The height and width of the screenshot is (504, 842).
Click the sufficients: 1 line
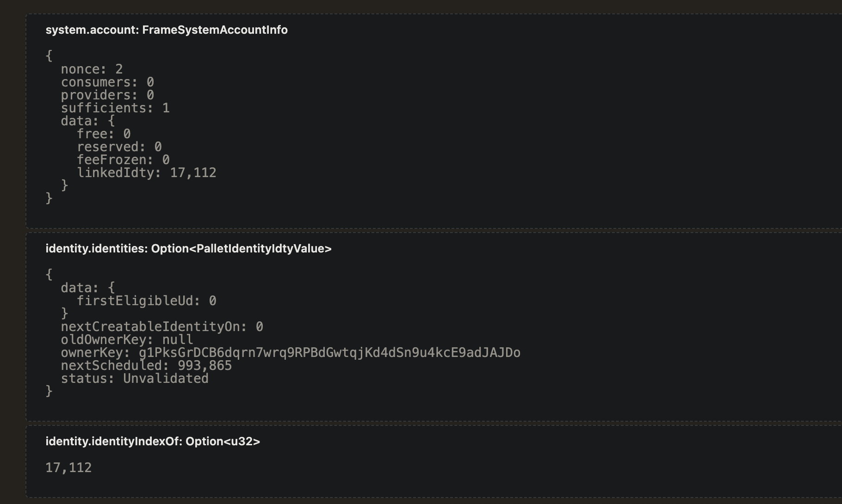(x=115, y=108)
